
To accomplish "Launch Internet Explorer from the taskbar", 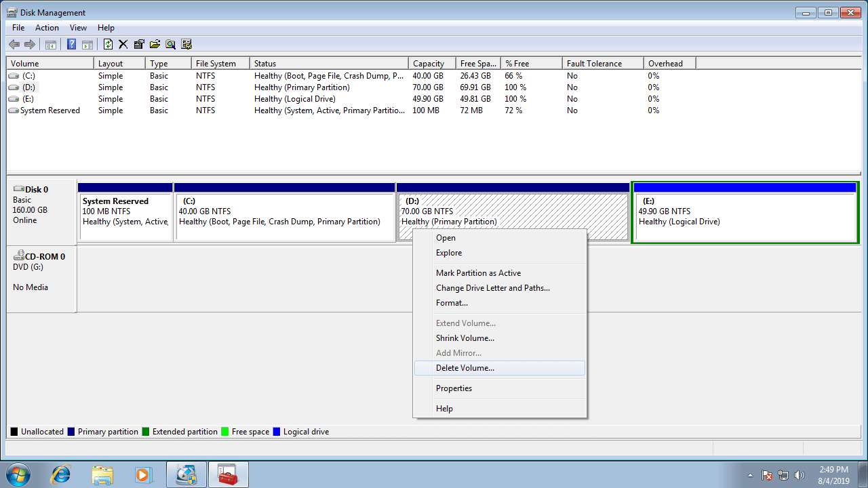I will tap(60, 474).
